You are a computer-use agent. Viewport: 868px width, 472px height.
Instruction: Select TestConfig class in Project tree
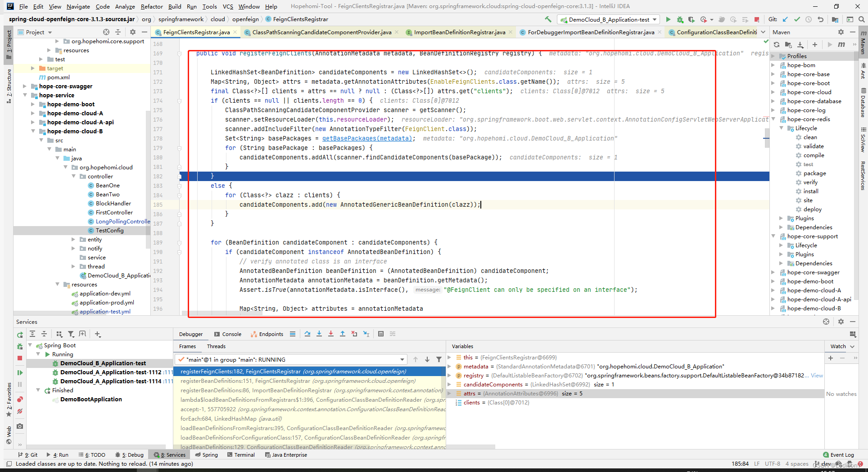click(x=109, y=230)
